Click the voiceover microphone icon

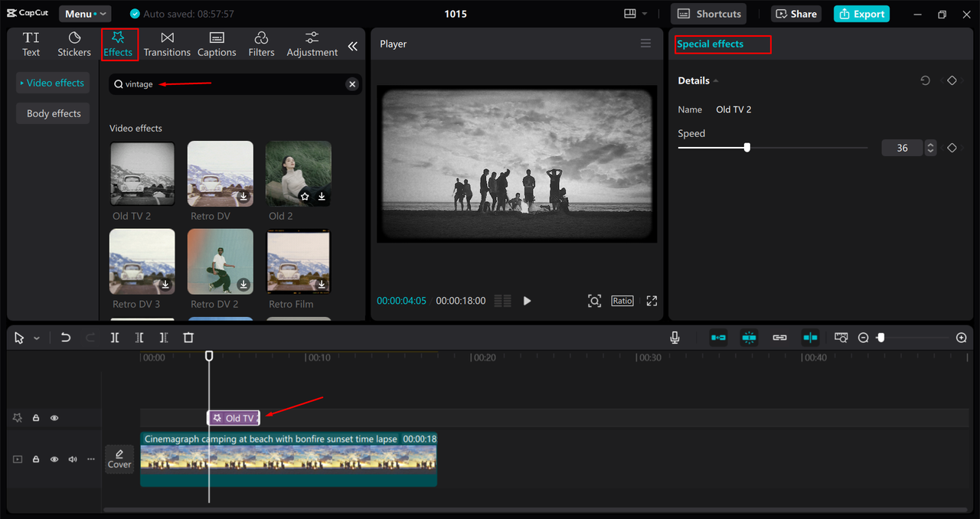[x=675, y=337]
